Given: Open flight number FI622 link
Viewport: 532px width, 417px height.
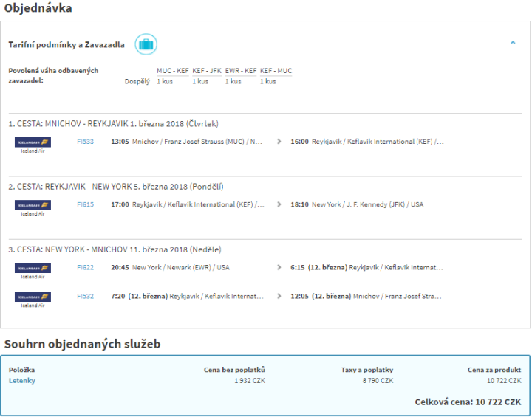Looking at the screenshot, I should (x=85, y=267).
